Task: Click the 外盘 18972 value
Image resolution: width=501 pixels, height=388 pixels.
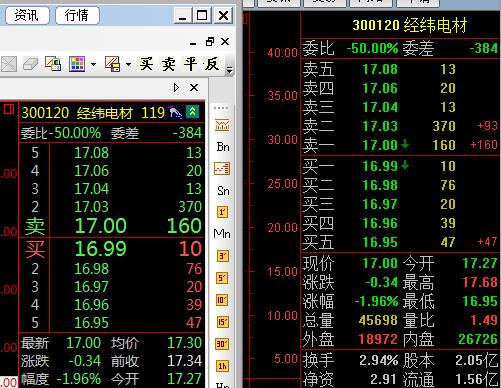Action: tap(378, 340)
